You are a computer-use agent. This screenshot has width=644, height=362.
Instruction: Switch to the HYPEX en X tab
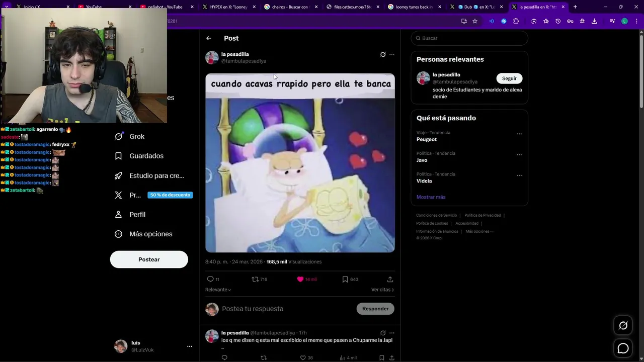click(229, 7)
